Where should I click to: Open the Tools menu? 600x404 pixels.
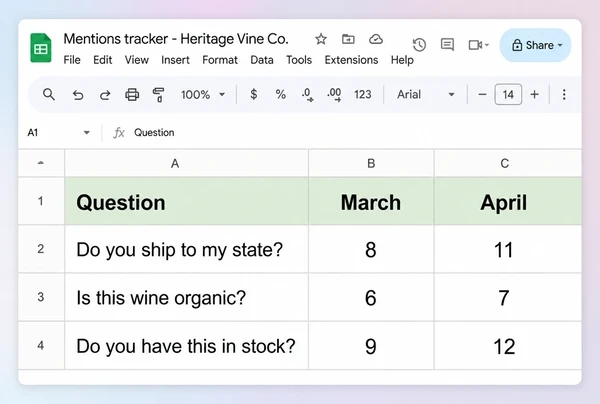tap(299, 60)
